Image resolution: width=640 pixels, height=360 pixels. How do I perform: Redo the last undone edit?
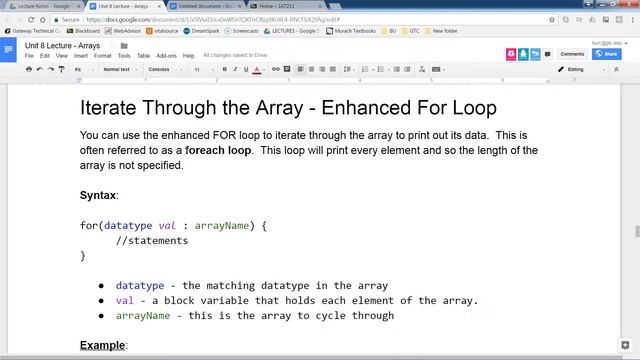click(x=51, y=69)
